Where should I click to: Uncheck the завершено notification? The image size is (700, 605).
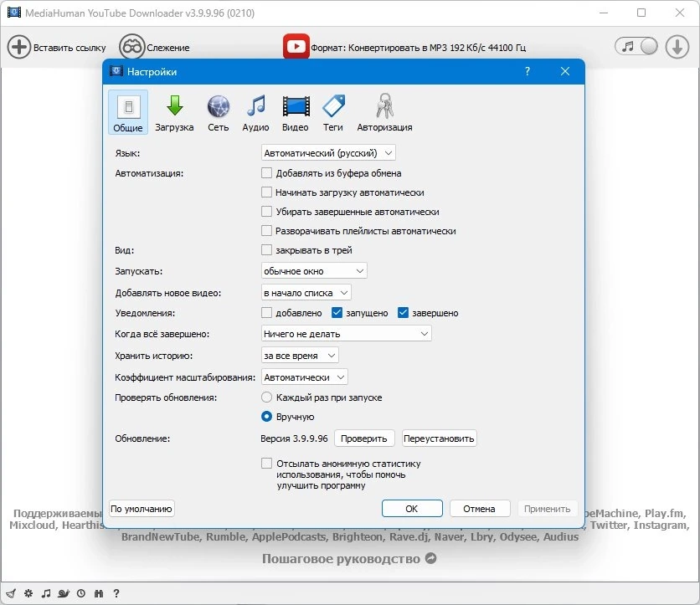pyautogui.click(x=403, y=312)
